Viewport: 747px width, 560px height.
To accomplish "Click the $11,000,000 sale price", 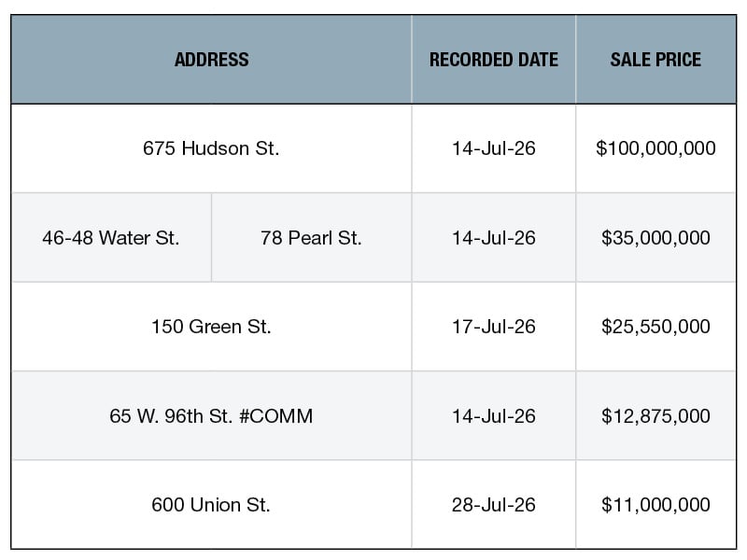I will pyautogui.click(x=655, y=505).
